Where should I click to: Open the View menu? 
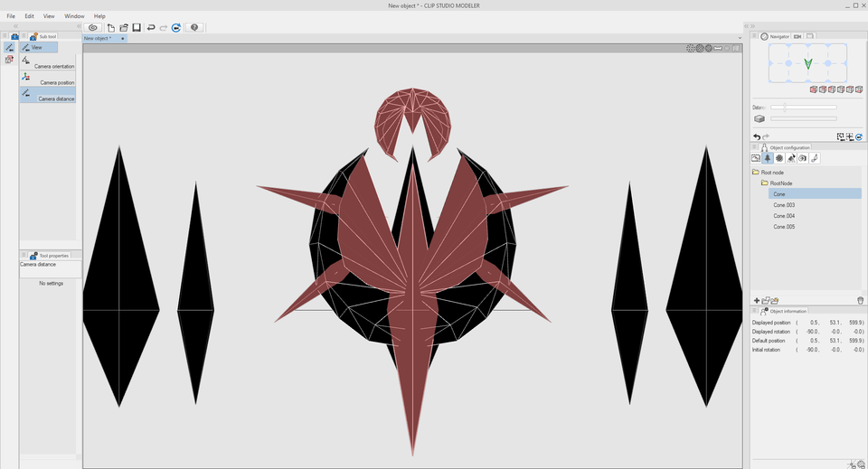(49, 16)
